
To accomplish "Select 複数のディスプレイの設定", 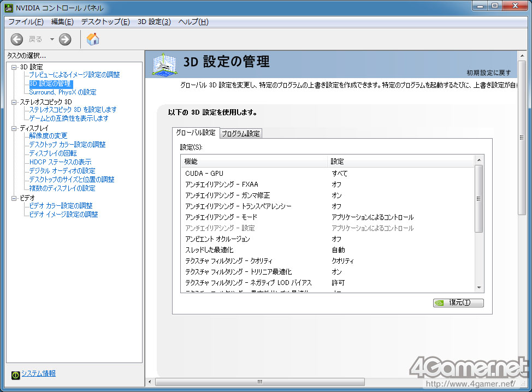I will click(62, 188).
